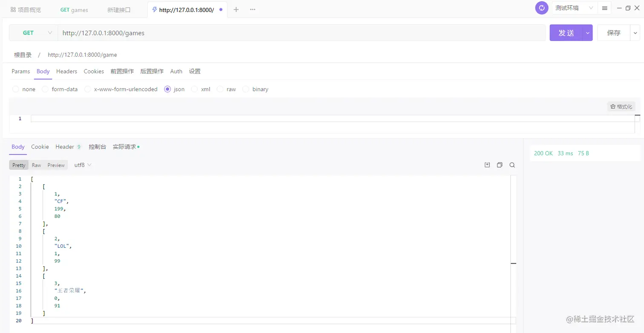Viewport: 644px width, 333px height.
Task: Open the 控制台 response tab
Action: coord(98,147)
